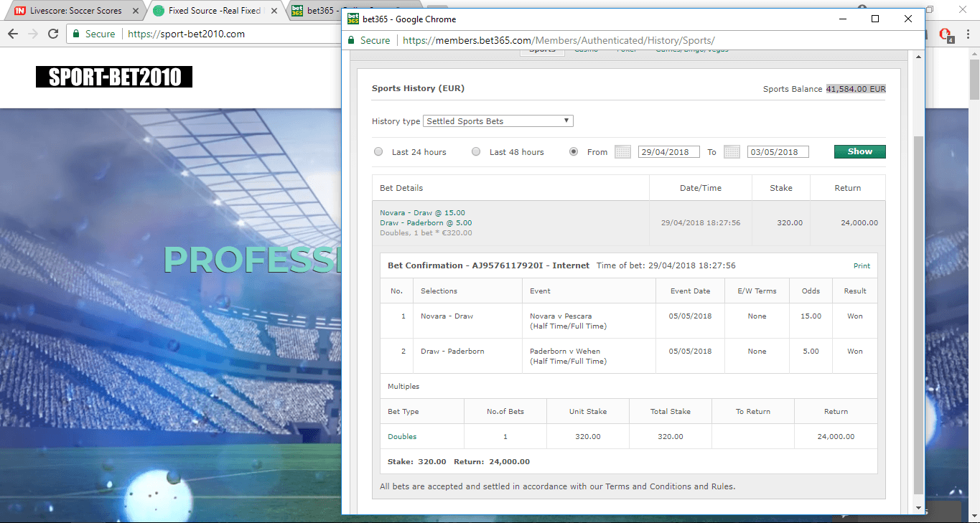
Task: Click the odds value 15.00
Action: [811, 316]
